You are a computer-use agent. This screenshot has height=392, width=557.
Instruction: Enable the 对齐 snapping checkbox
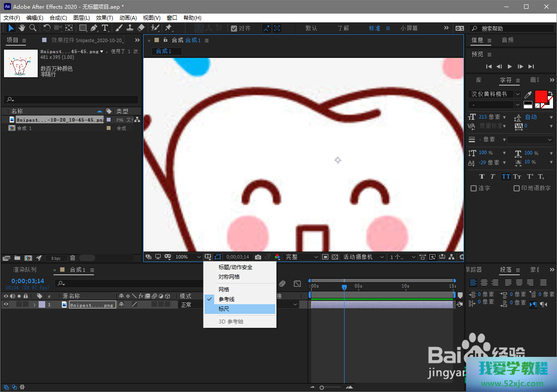pyautogui.click(x=234, y=28)
